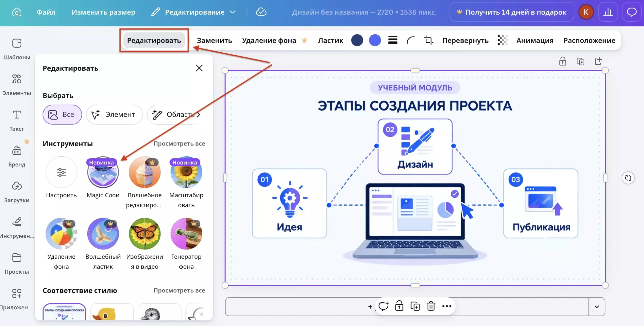Click Просмотреть все next to Соответствие стилю

(x=179, y=290)
